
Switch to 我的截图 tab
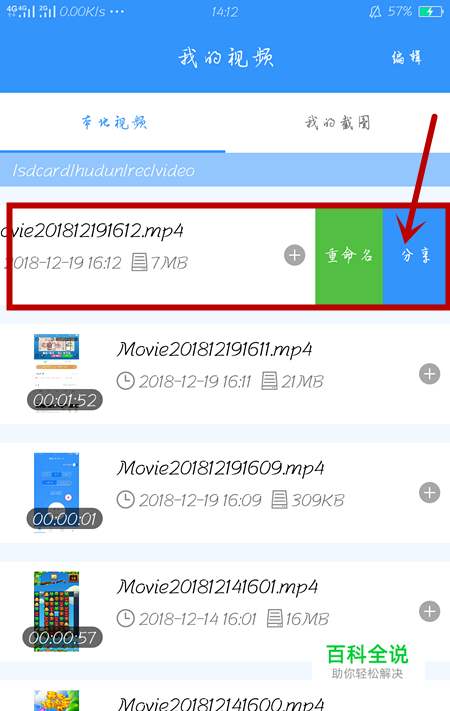[x=338, y=122]
